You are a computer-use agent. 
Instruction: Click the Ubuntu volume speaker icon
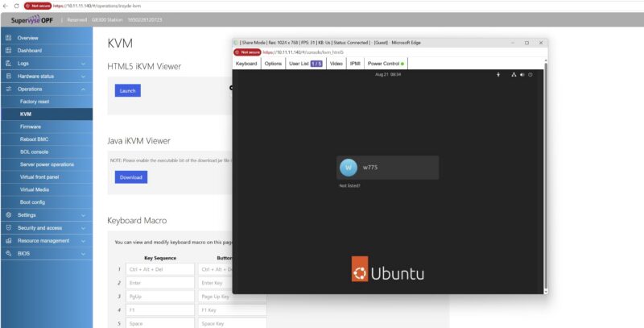(522, 75)
